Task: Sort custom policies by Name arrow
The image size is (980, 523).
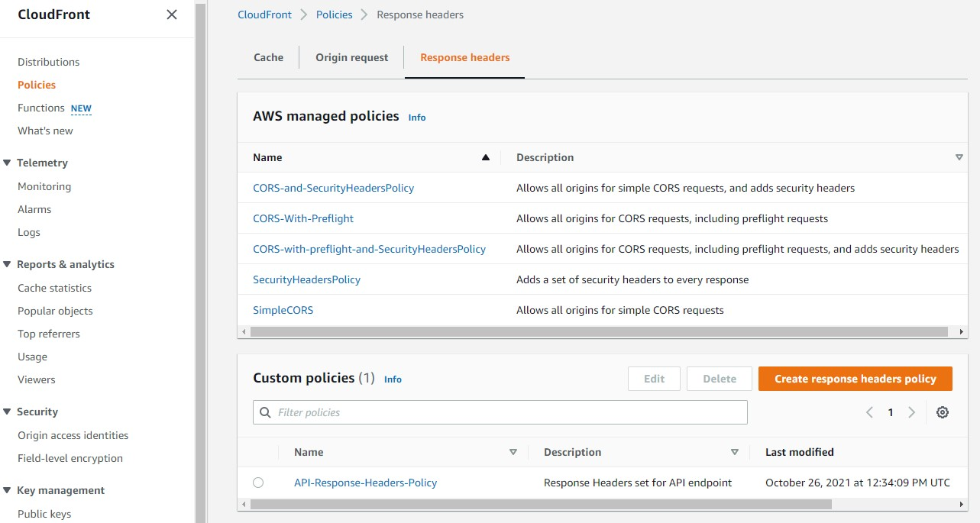Action: point(513,452)
